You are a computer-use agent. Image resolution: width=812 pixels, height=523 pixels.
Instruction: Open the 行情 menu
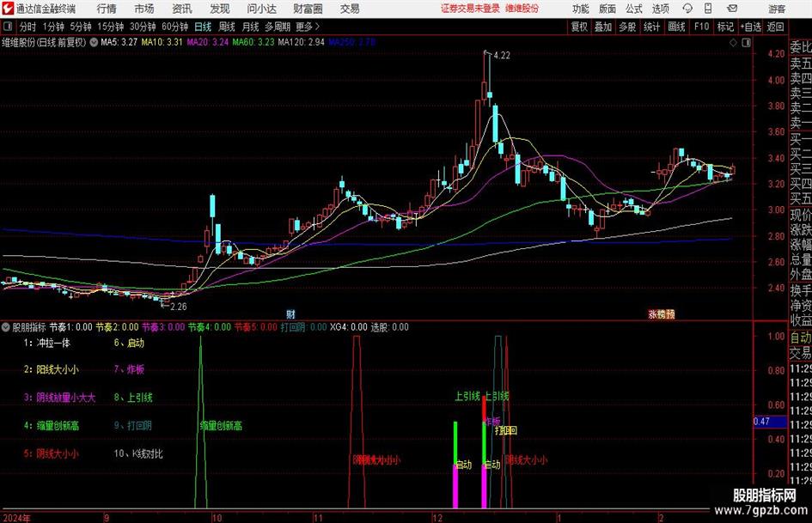[x=107, y=9]
